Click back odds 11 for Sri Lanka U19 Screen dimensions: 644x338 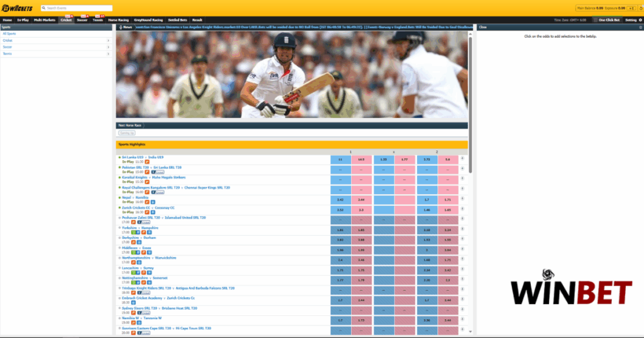coord(340,160)
